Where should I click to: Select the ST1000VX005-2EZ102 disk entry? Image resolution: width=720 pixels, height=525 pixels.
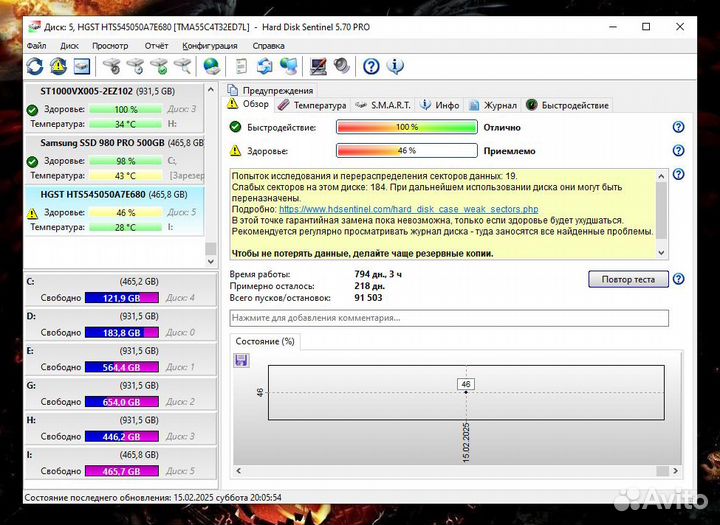pyautogui.click(x=113, y=108)
